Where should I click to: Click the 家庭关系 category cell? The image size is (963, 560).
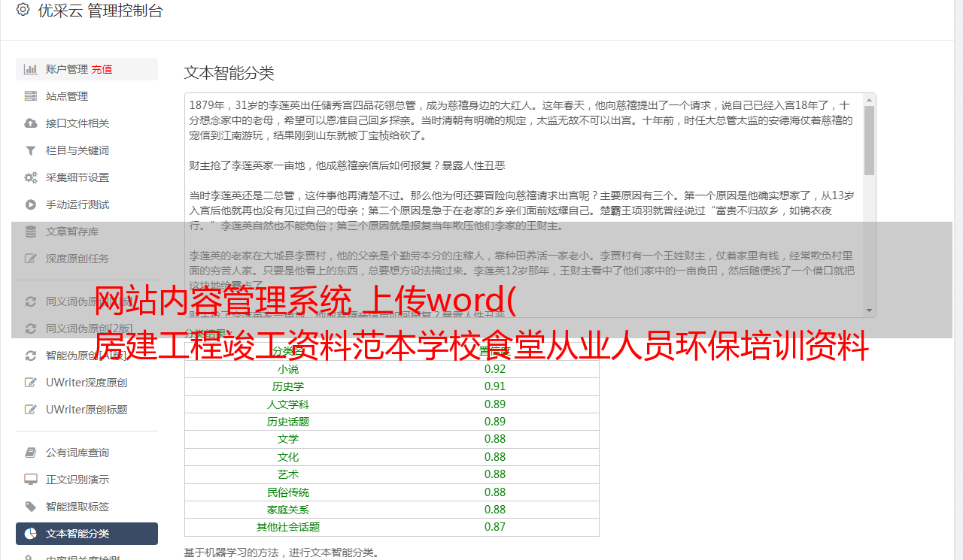288,510
